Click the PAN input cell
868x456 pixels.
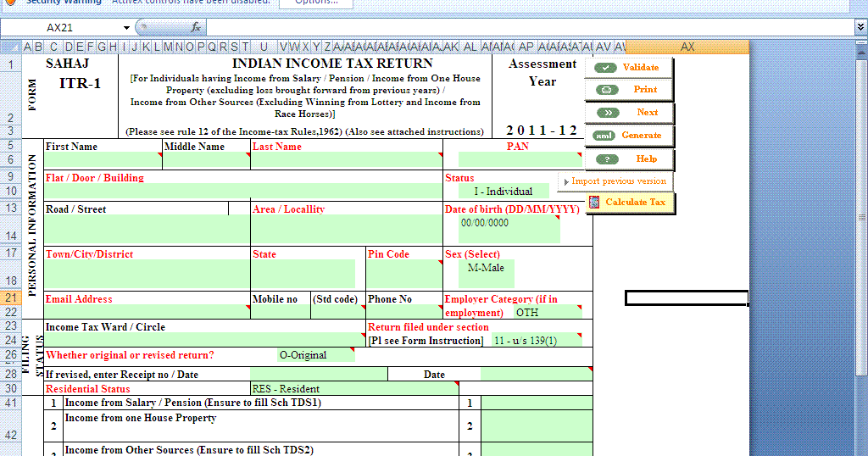pyautogui.click(x=520, y=159)
